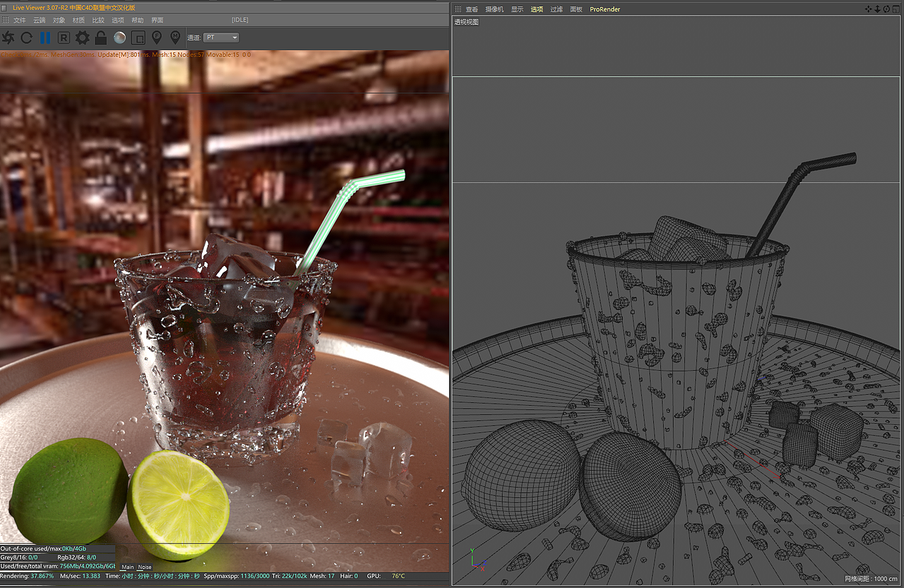
Task: Open the highlighted 选项 viewport menu
Action: click(537, 9)
